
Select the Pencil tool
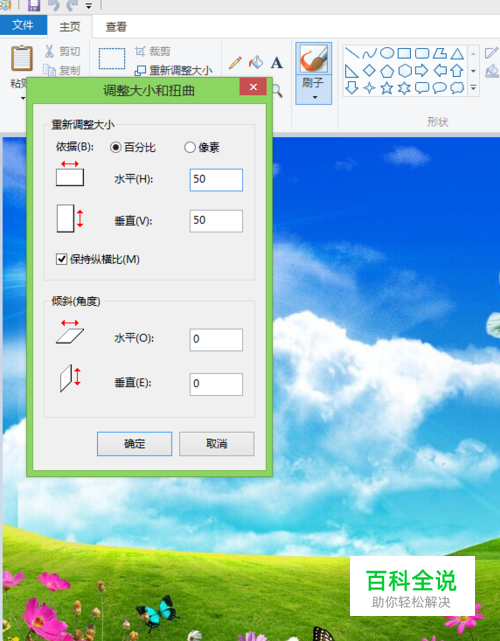click(x=235, y=62)
